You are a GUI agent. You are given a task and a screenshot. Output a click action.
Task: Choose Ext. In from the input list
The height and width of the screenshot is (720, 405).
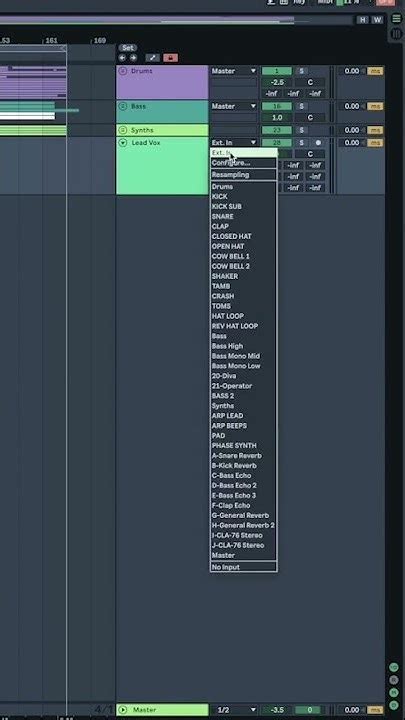click(244, 153)
